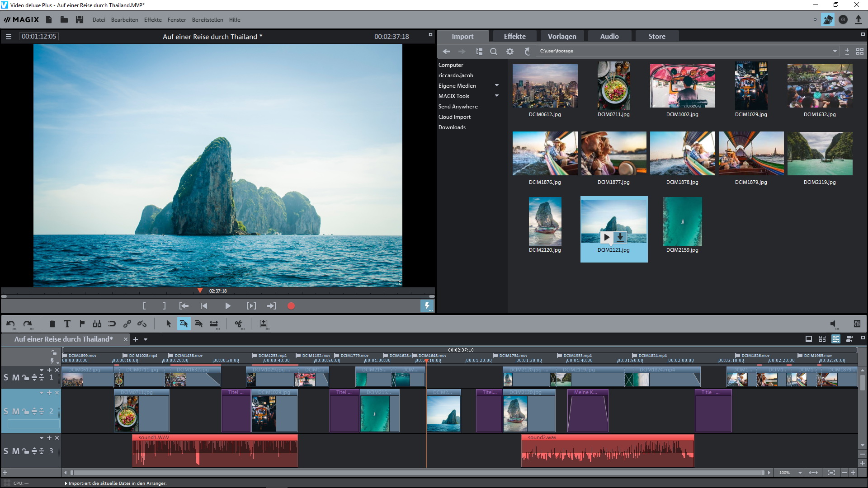The height and width of the screenshot is (488, 868).
Task: Switch to the Vorlagen tab
Action: click(x=561, y=37)
